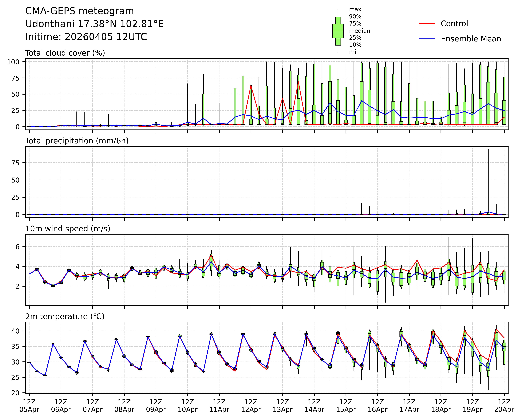Click the 'Control' legend text
Image resolution: width=521 pixels, height=420 pixels.
(x=454, y=24)
